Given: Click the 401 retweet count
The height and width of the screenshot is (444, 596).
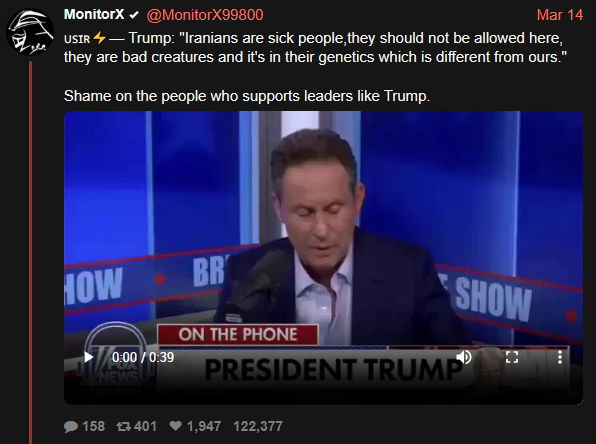Looking at the screenshot, I should (x=145, y=427).
